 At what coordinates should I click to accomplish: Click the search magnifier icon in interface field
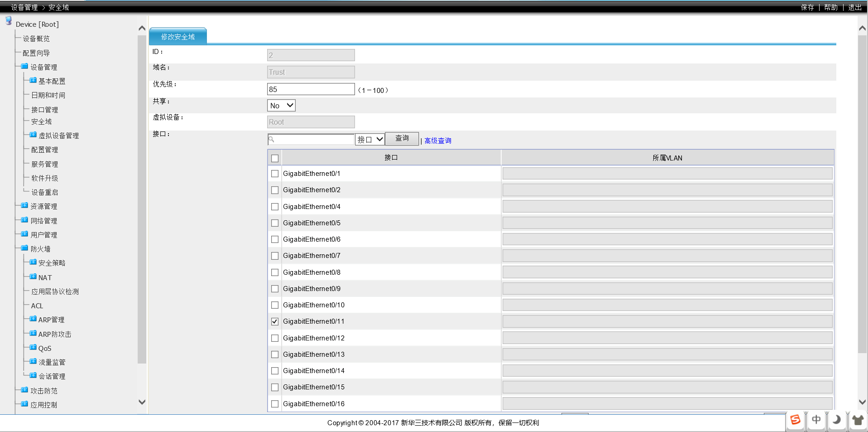(272, 140)
